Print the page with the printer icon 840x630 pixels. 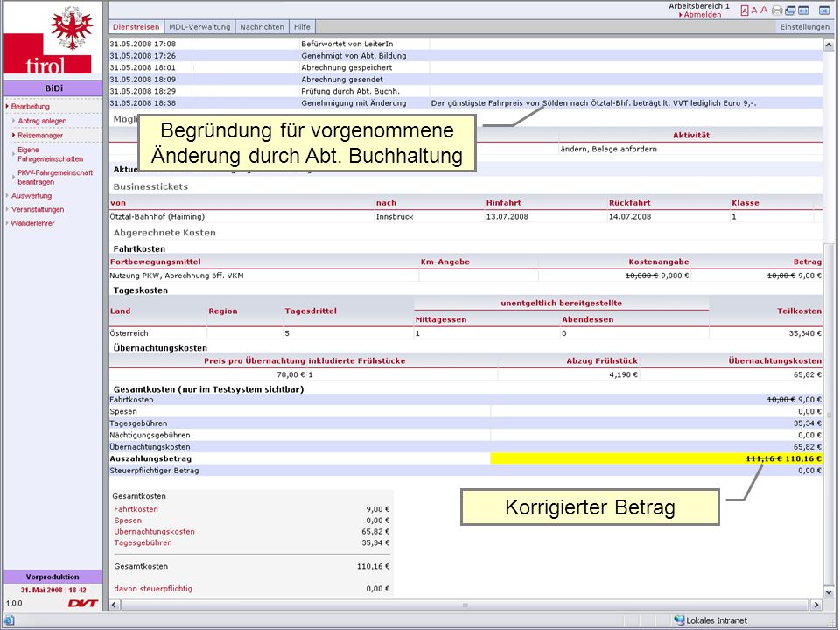[777, 10]
